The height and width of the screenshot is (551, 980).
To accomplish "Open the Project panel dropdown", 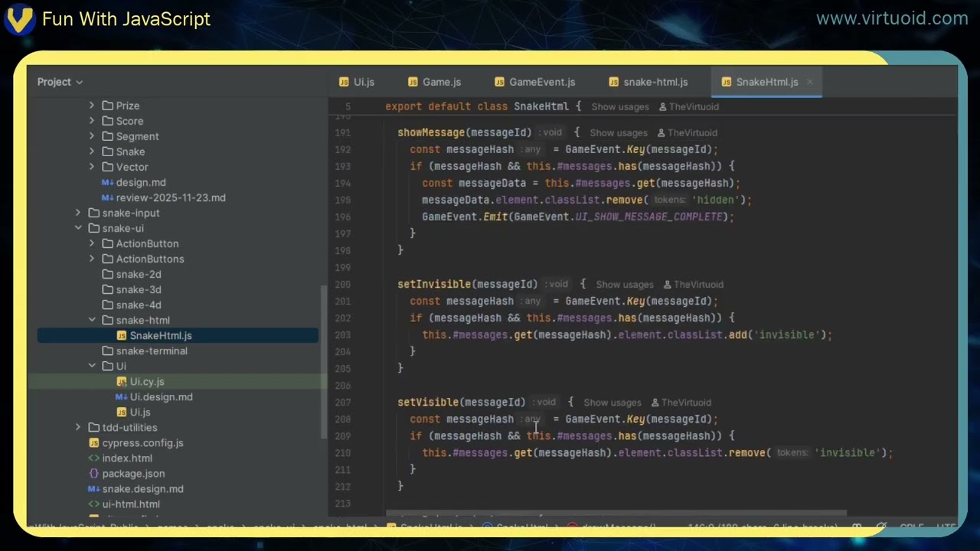I will click(60, 82).
